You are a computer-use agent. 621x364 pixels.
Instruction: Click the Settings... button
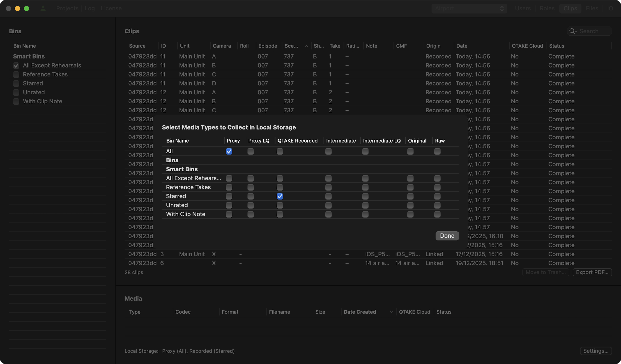(x=596, y=351)
